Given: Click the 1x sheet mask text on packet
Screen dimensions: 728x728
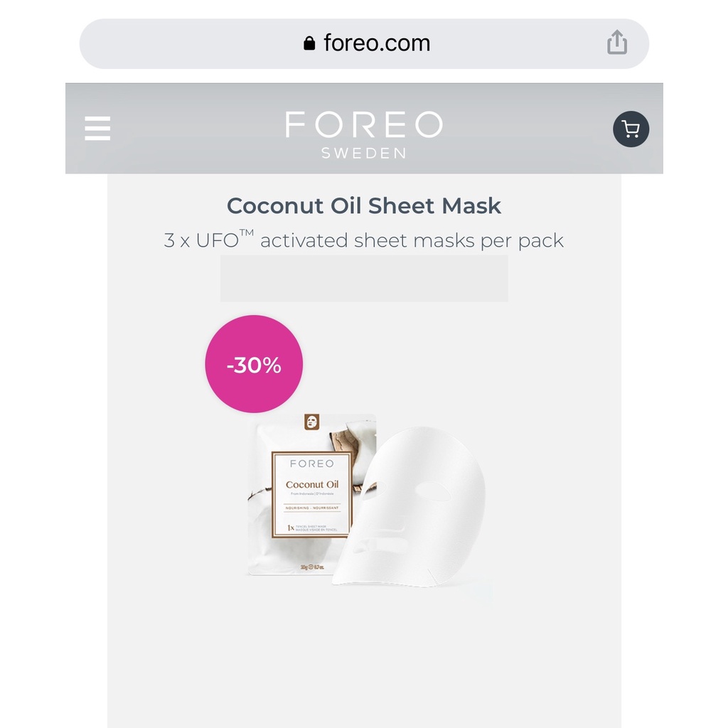Looking at the screenshot, I should (x=312, y=528).
